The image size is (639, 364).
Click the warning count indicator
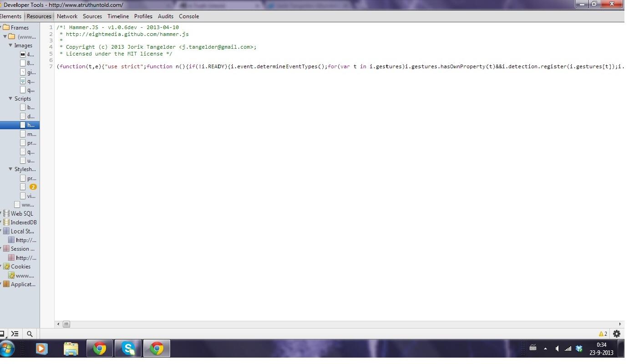click(x=603, y=334)
